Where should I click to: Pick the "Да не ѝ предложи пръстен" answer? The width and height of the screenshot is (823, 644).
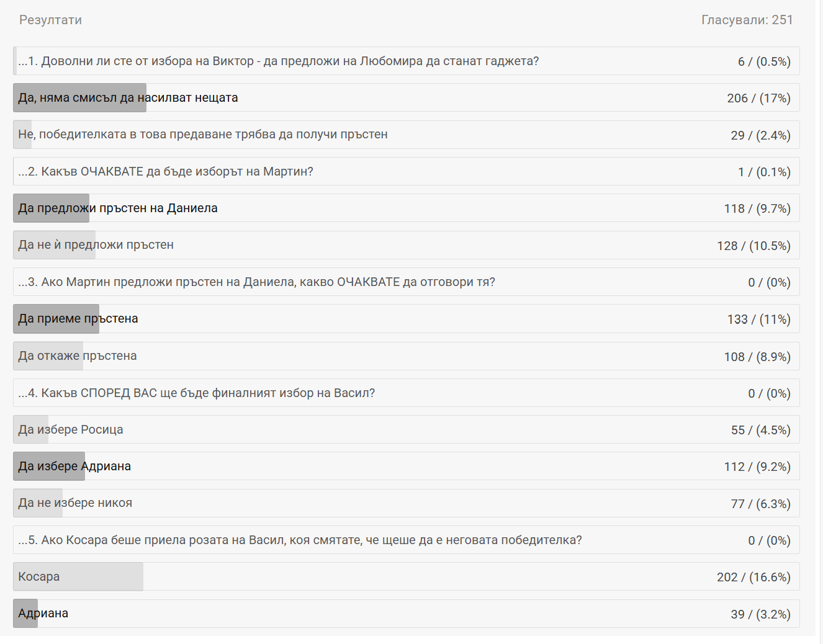(x=96, y=245)
